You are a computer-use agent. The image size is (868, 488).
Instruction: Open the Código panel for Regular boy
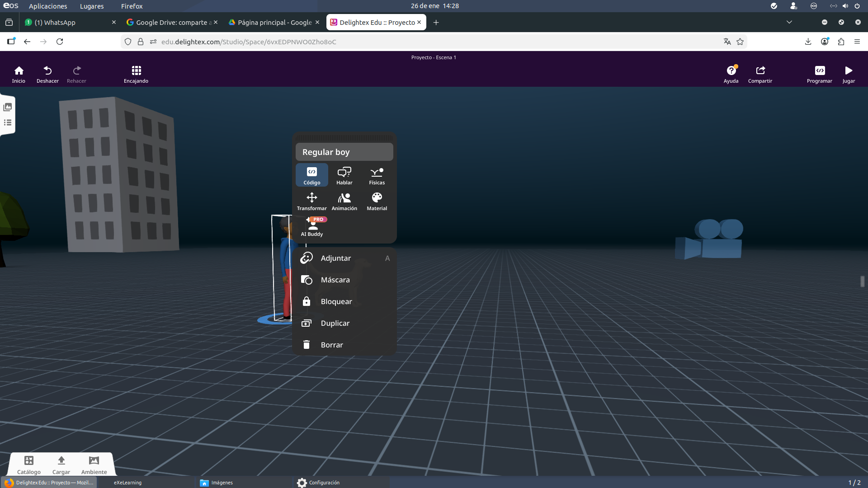click(x=311, y=175)
